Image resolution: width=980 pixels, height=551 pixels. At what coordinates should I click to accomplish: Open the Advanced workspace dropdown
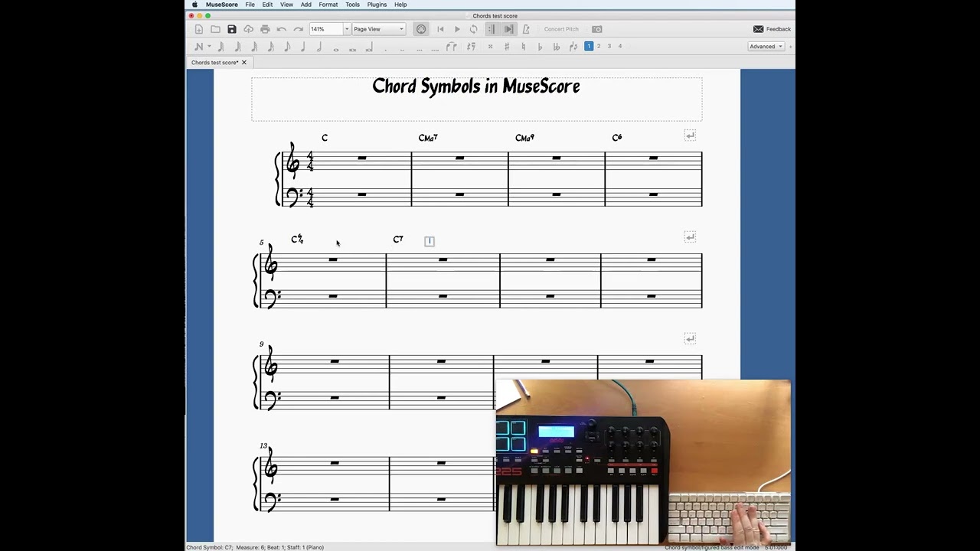point(766,46)
